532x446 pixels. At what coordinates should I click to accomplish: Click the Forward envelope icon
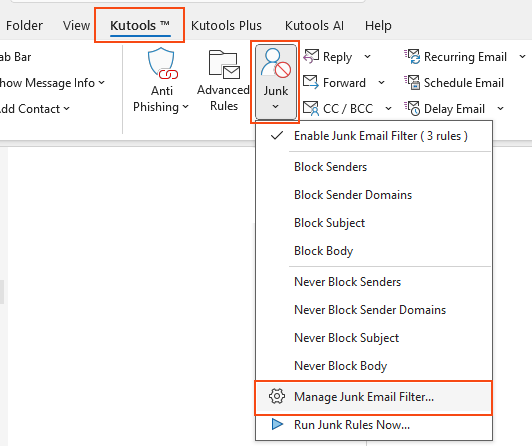click(x=311, y=82)
